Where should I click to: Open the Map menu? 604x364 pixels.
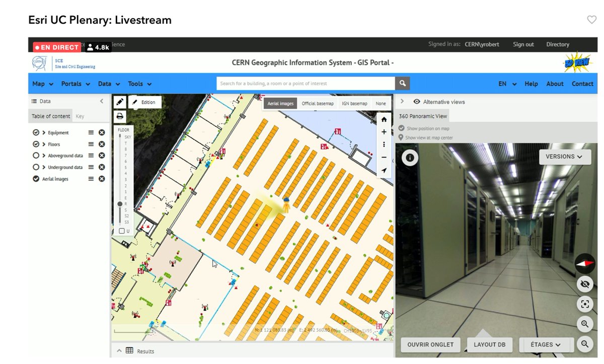coord(43,84)
